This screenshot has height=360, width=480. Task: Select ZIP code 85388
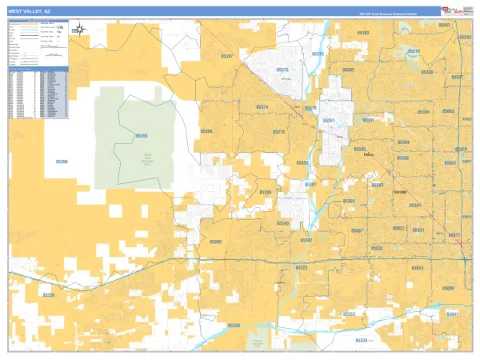click(206, 131)
